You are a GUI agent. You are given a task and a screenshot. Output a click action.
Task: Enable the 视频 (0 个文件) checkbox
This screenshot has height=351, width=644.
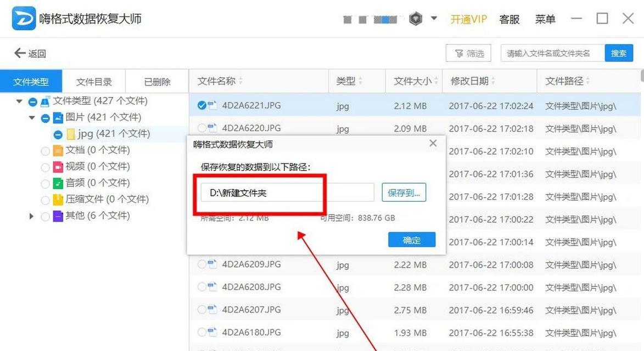point(46,167)
